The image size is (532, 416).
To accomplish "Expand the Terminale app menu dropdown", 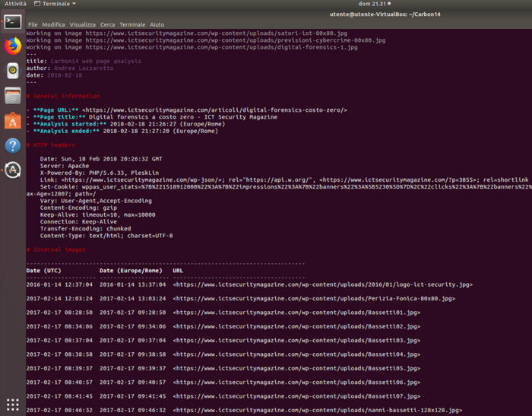I will click(55, 4).
